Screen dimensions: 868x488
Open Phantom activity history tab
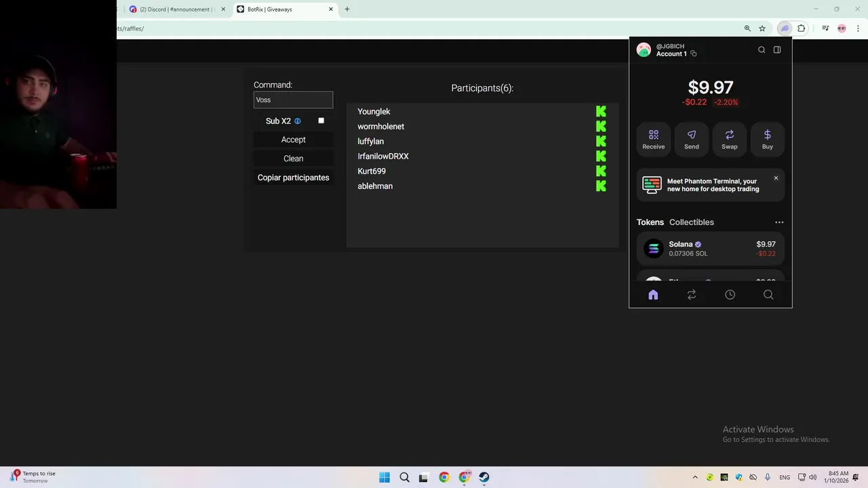click(730, 295)
